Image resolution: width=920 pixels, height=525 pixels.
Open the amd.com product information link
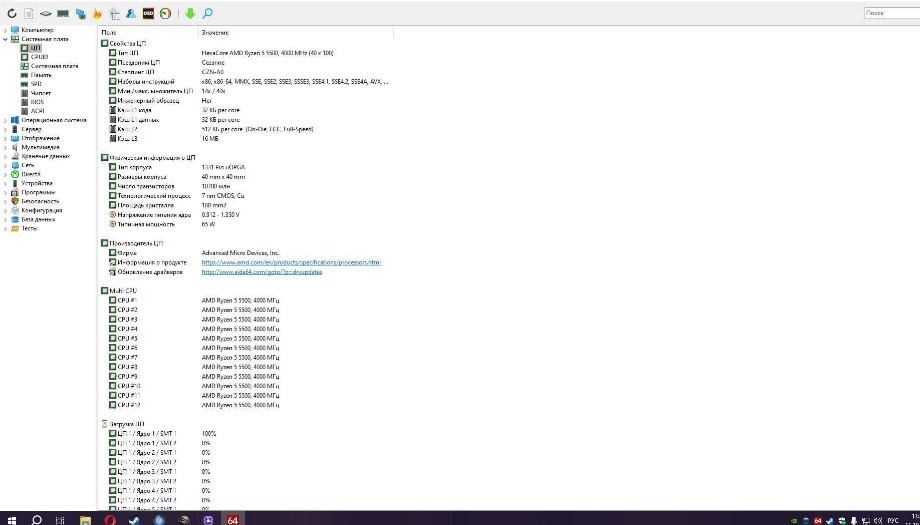pyautogui.click(x=291, y=262)
